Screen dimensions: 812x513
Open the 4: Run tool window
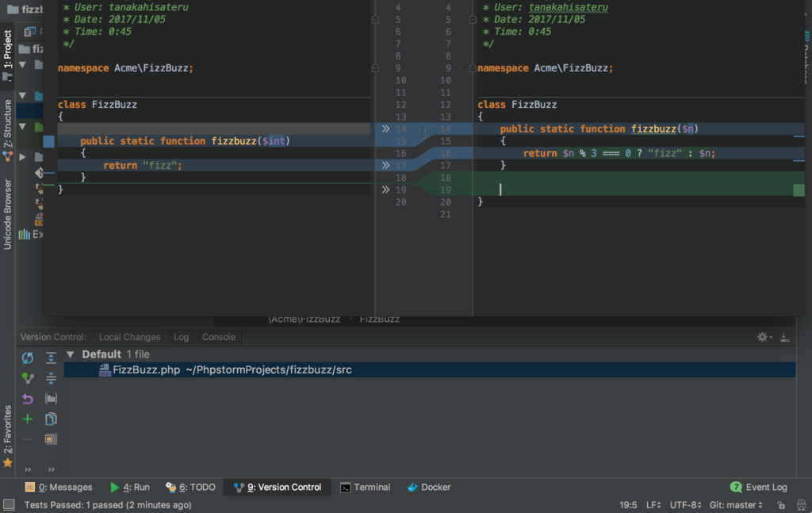coord(130,487)
